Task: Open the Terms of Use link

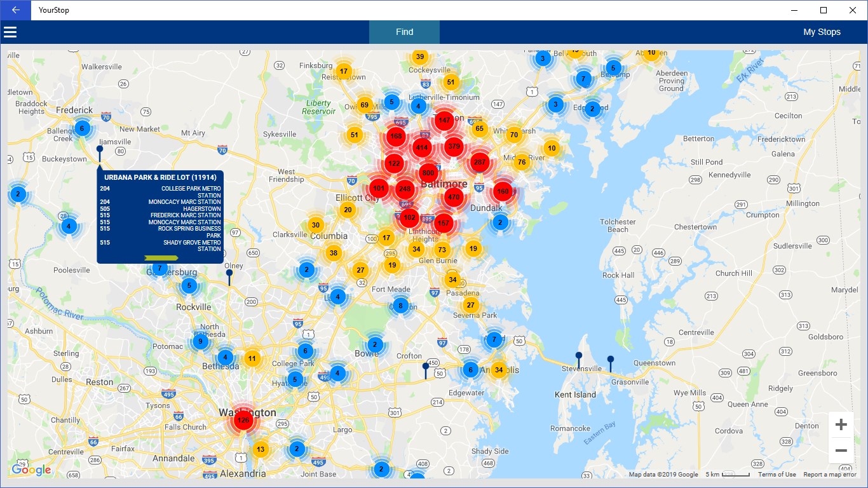Action: [x=776, y=475]
